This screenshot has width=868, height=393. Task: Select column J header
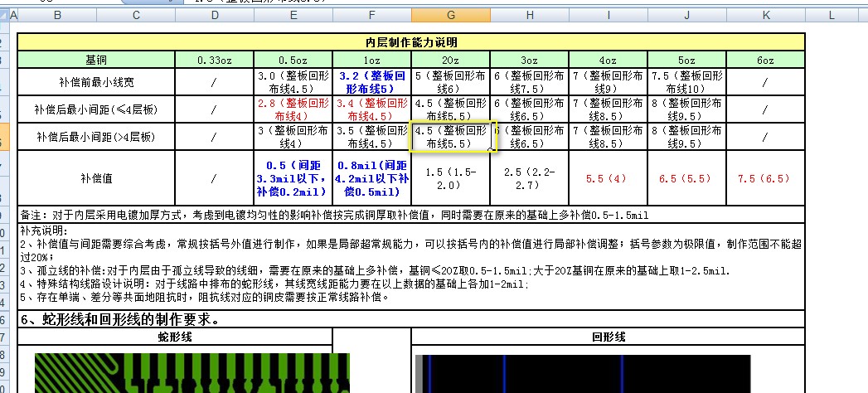point(687,16)
